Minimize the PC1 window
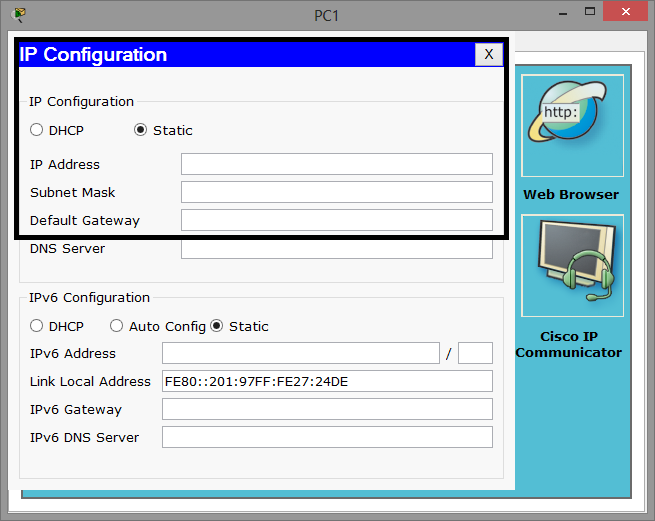Image resolution: width=655 pixels, height=521 pixels. [x=563, y=13]
